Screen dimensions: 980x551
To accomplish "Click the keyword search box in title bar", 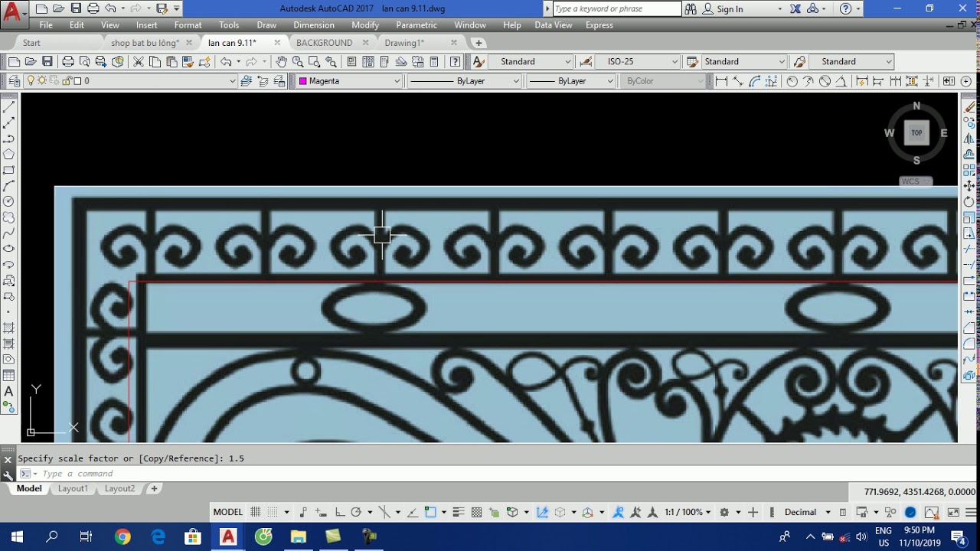I will 617,9.
